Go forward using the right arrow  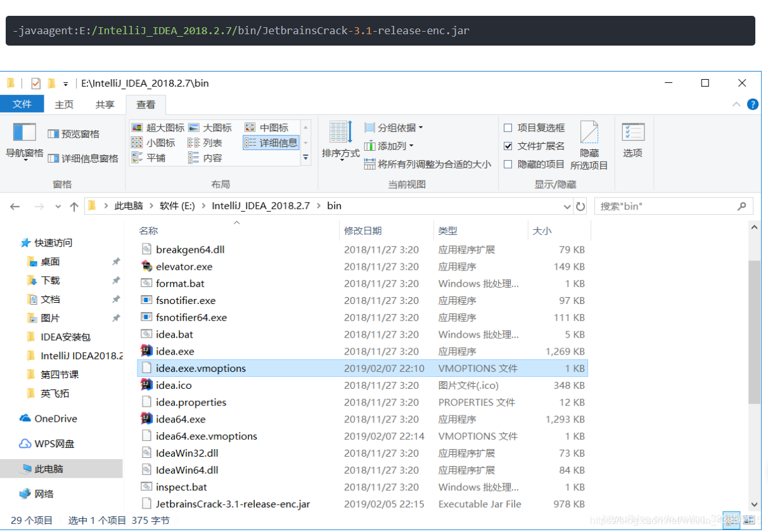(x=39, y=206)
